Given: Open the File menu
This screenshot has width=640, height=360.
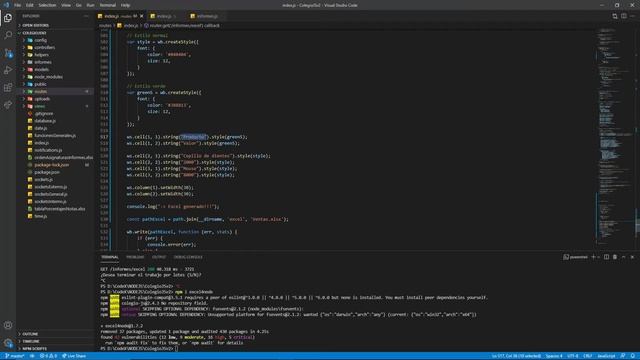Looking at the screenshot, I should pyautogui.click(x=17, y=5).
